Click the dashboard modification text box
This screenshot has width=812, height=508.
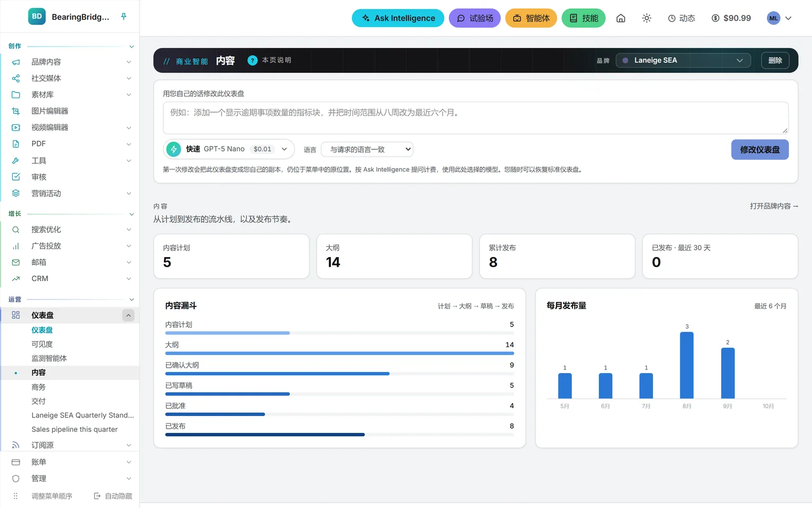coord(476,117)
